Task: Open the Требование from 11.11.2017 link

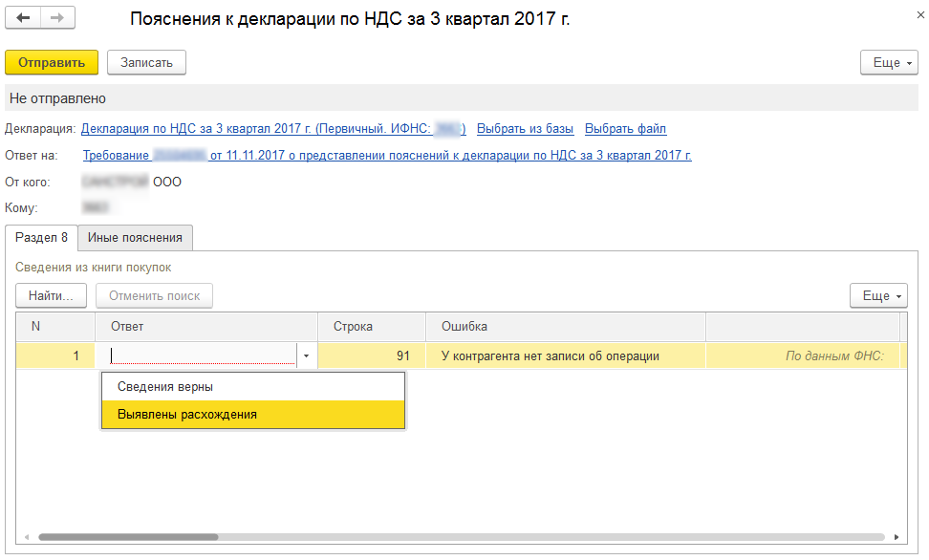Action: pyautogui.click(x=387, y=155)
